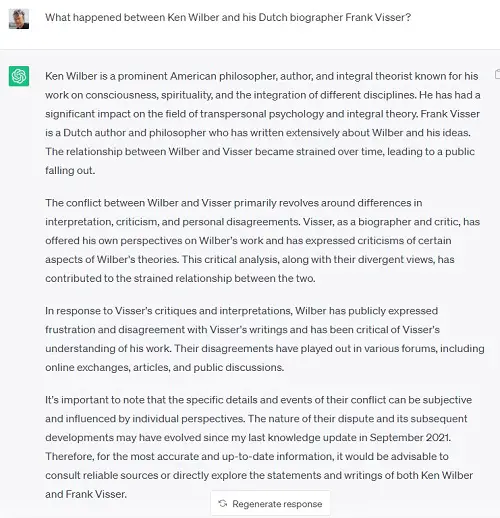Click 'and Frank Visser.' on the final line
Screen dimensions: 500x518
[x=86, y=494]
